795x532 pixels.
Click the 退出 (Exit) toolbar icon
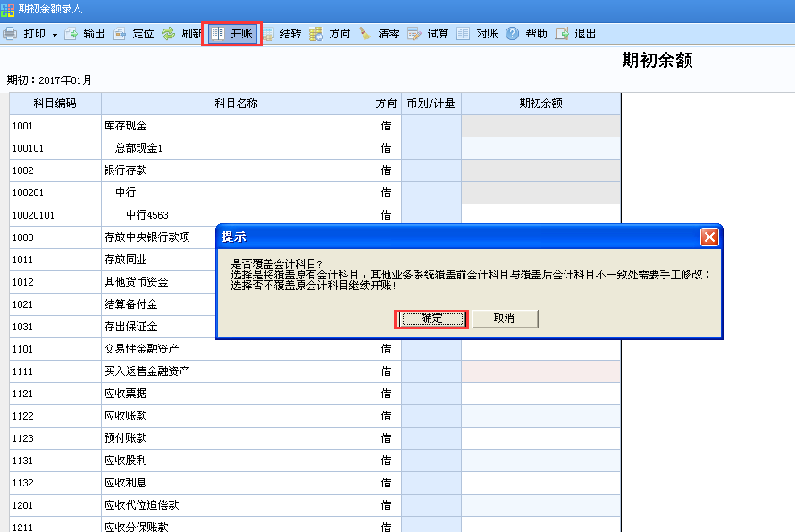[x=562, y=34]
